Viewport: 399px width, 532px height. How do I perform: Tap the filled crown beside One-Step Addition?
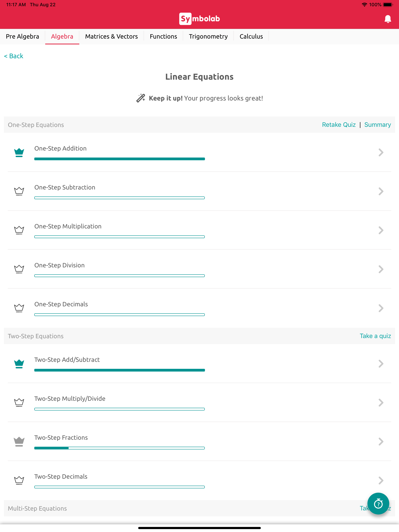tap(19, 152)
